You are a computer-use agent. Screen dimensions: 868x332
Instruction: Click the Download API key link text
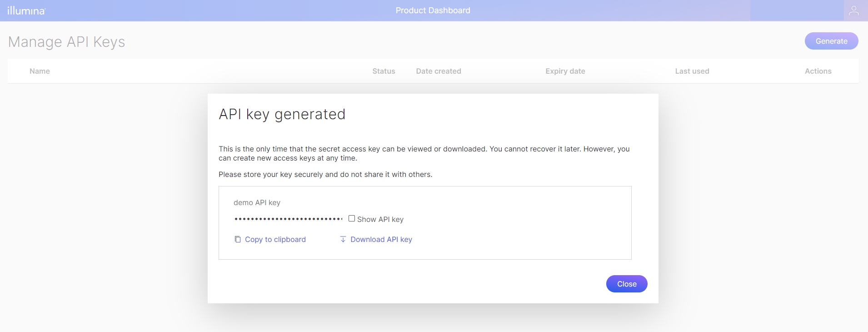tap(381, 239)
